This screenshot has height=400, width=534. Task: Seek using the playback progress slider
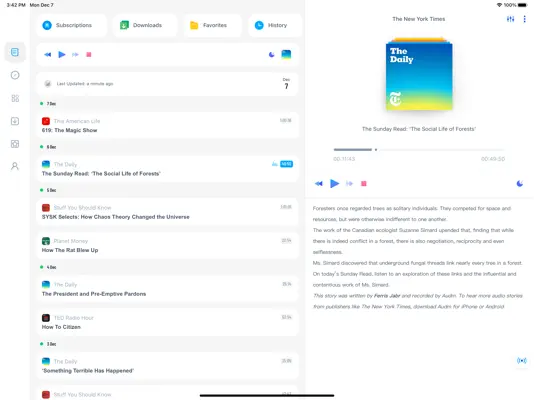click(419, 149)
